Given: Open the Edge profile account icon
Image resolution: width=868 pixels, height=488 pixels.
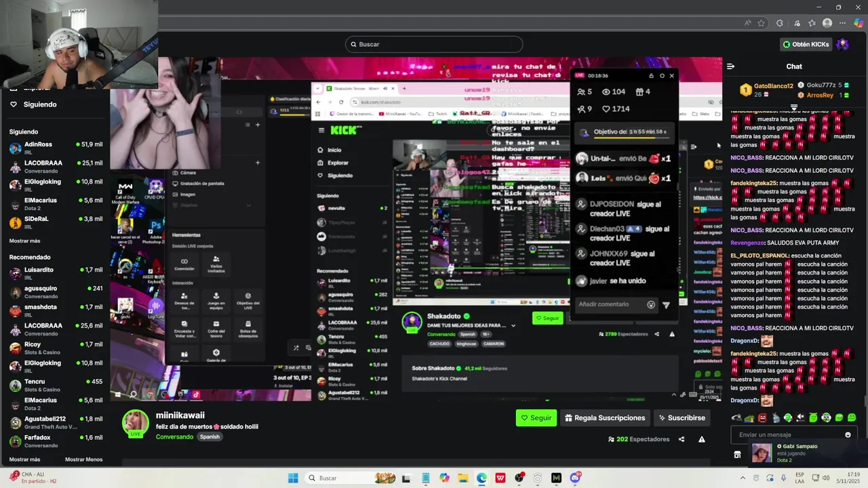Looking at the screenshot, I should [x=827, y=23].
